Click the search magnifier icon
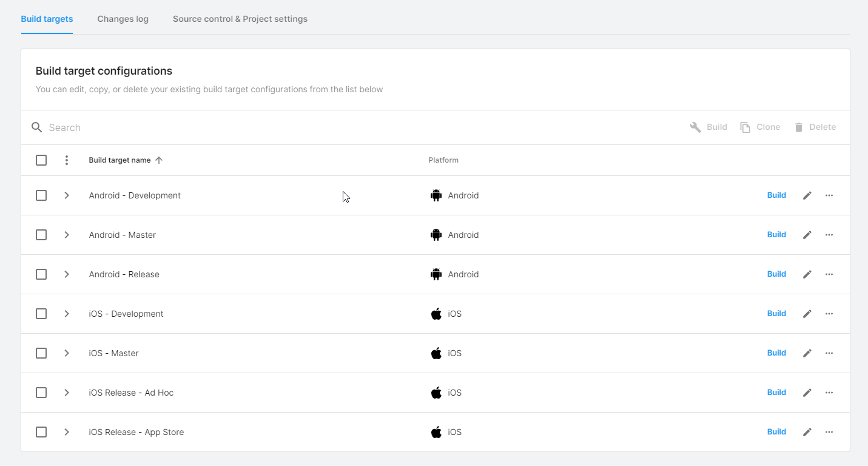Image resolution: width=868 pixels, height=466 pixels. click(x=37, y=127)
